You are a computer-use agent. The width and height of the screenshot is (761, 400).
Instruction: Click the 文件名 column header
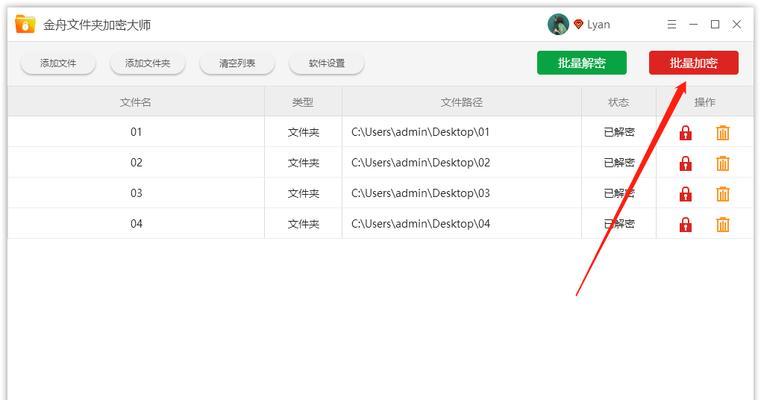pyautogui.click(x=136, y=102)
